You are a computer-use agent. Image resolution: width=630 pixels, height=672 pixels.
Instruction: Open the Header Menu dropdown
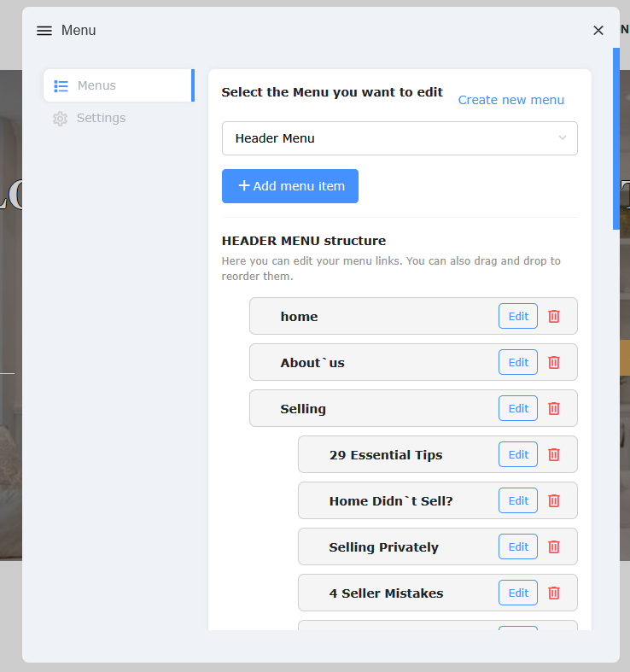400,138
